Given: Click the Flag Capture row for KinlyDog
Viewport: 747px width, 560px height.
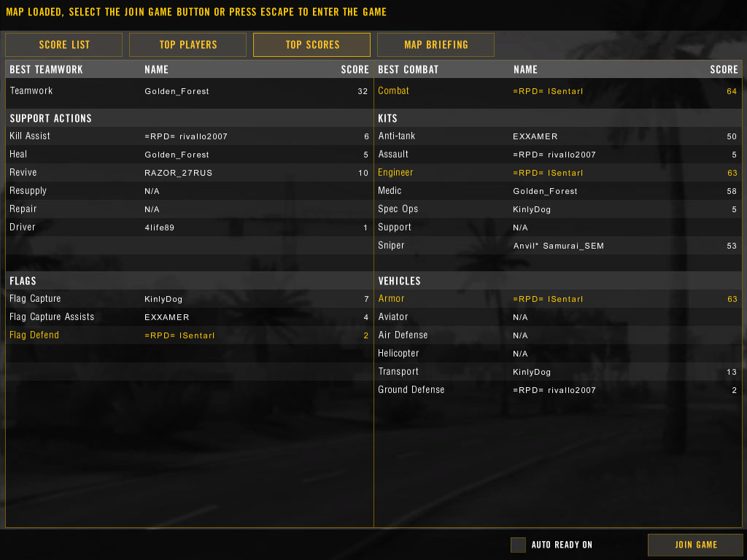Looking at the screenshot, I should coord(188,299).
